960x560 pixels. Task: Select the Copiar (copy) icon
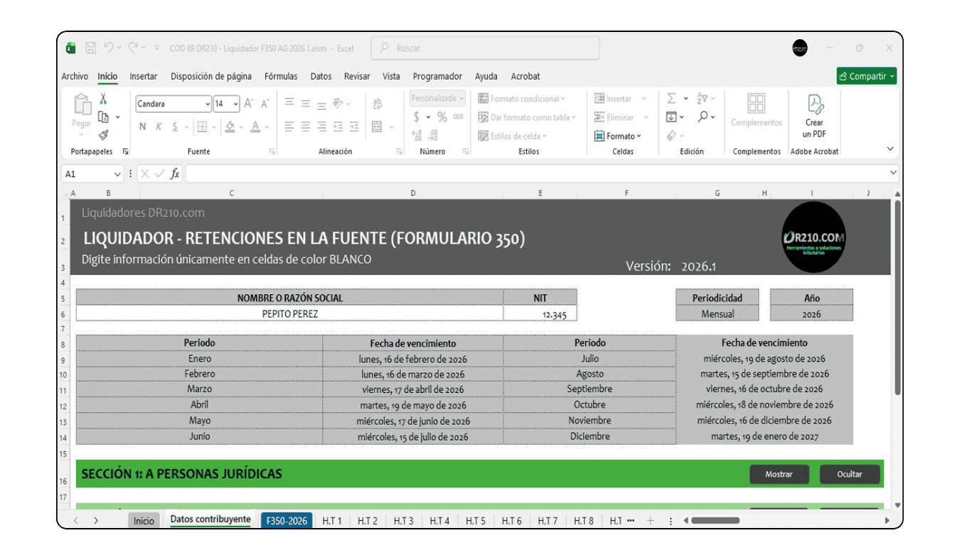(103, 116)
